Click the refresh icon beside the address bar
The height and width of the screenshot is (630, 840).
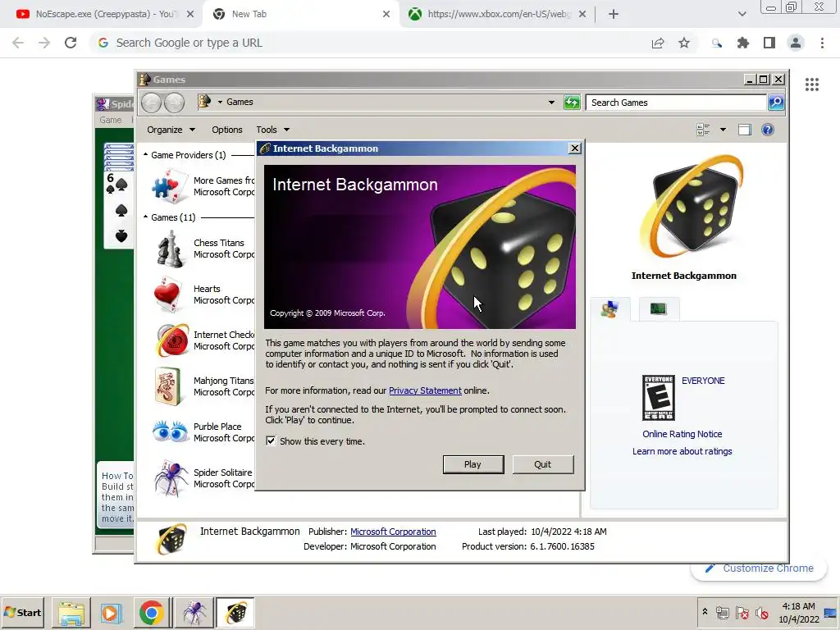tap(572, 103)
